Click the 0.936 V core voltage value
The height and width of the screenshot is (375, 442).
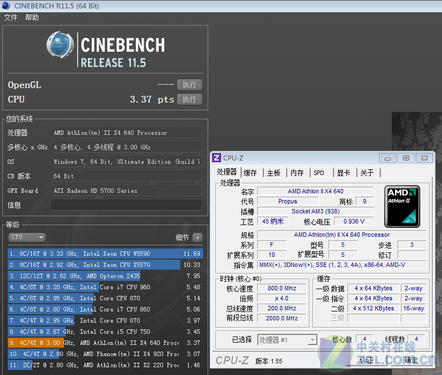[x=354, y=221]
